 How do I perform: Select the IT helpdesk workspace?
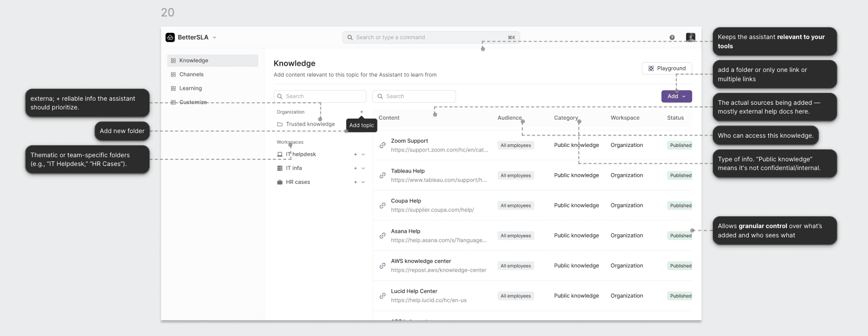tap(301, 154)
